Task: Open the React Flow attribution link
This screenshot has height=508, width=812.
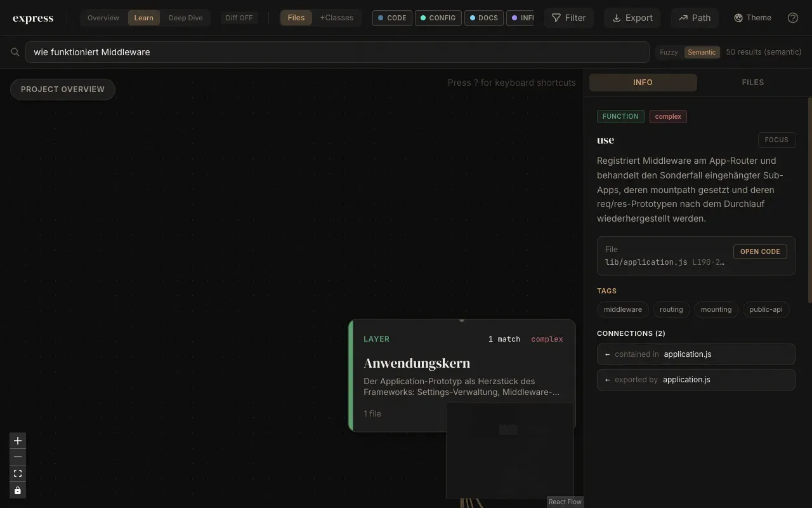Action: [565, 502]
